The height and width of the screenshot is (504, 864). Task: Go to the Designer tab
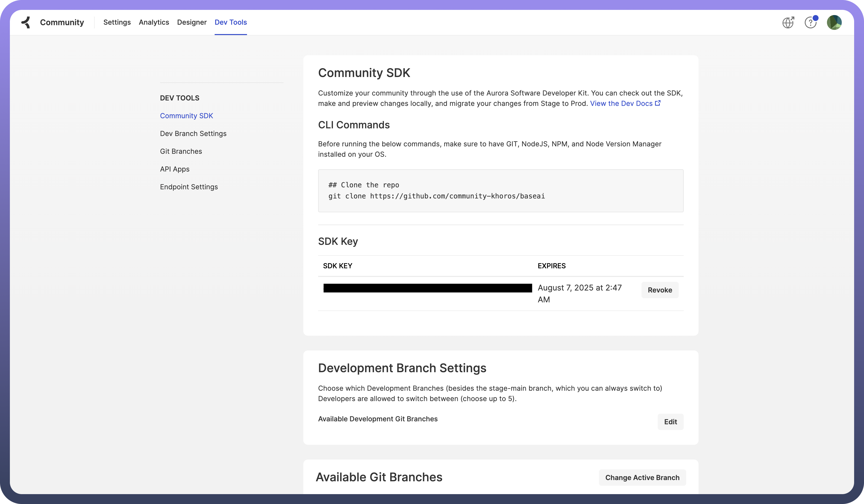(x=192, y=22)
